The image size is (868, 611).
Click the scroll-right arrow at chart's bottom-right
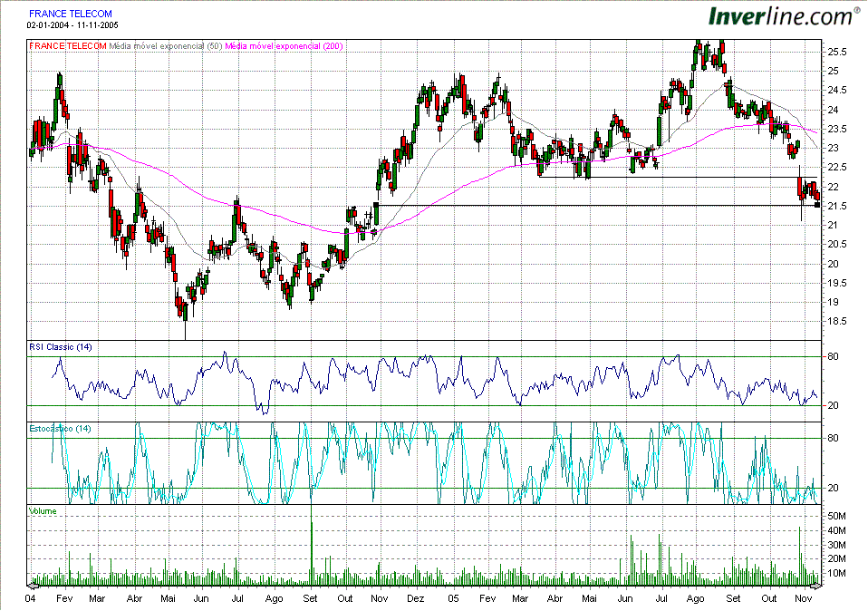click(818, 581)
